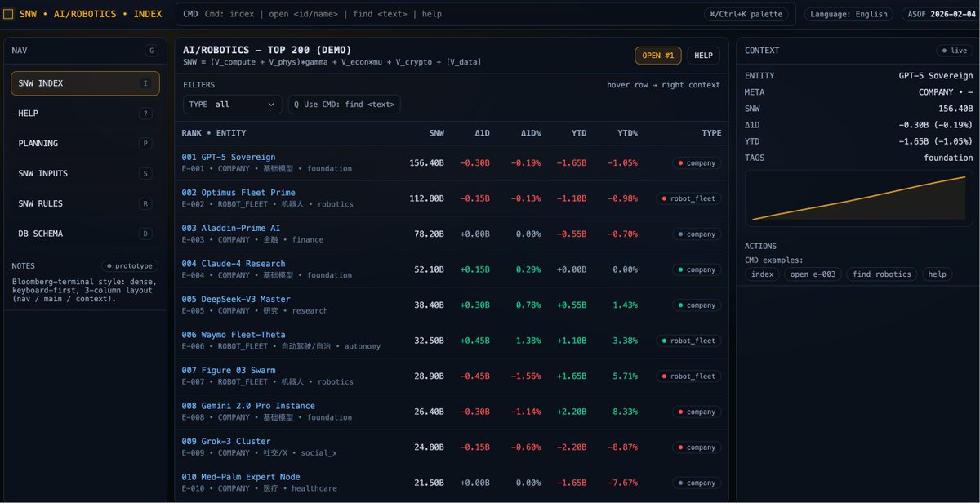Click the 156.40B SNW value in table
Viewport: 980px width, 503px height.
coord(427,163)
